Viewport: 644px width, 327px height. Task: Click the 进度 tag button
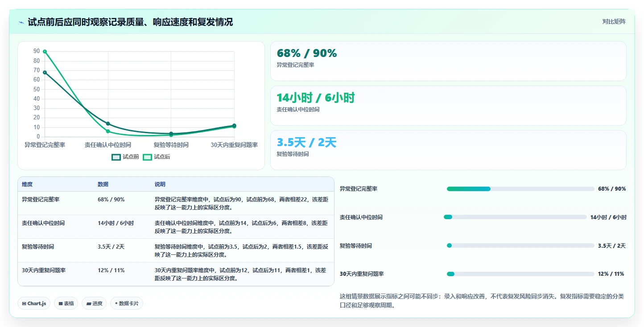94,303
